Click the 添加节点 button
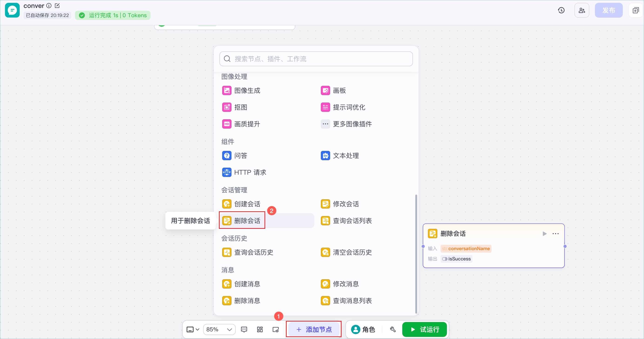 click(314, 329)
